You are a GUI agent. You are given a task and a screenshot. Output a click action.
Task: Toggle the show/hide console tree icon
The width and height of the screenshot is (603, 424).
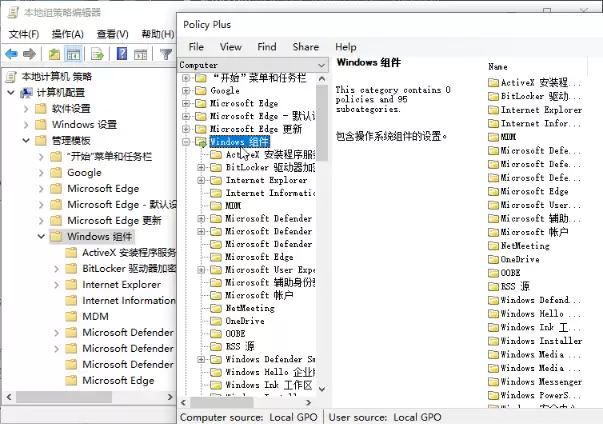point(73,54)
